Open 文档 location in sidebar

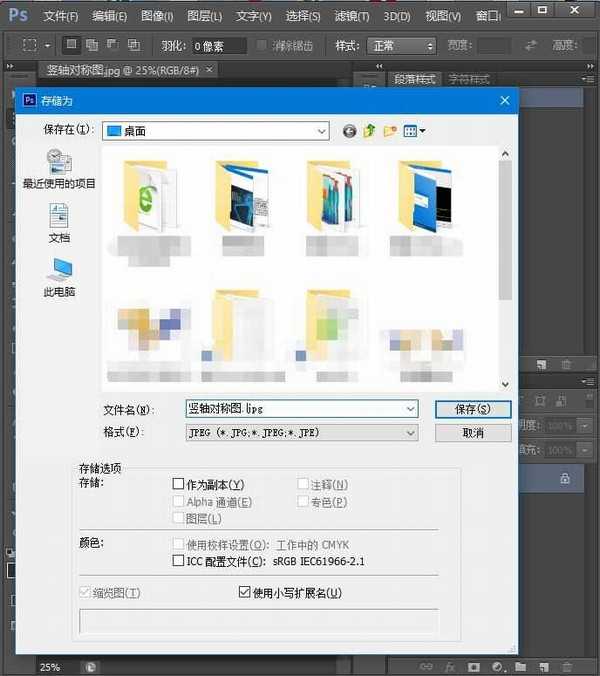[59, 223]
